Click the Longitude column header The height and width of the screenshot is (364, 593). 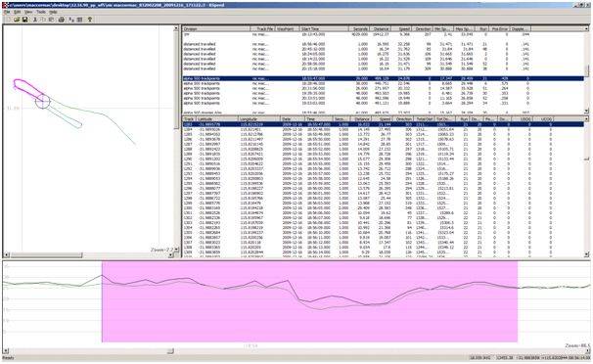[x=259, y=119]
